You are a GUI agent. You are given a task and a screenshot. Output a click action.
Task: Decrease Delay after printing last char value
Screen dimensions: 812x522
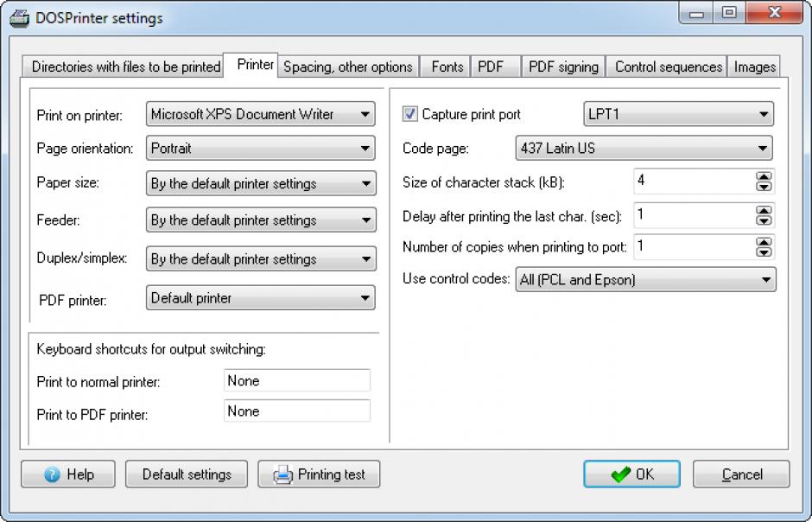tap(764, 220)
